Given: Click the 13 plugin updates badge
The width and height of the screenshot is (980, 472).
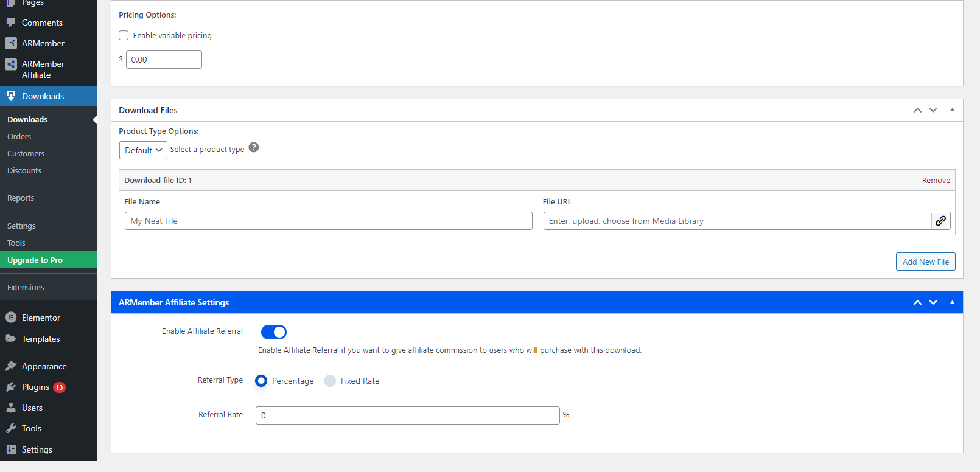Looking at the screenshot, I should pyautogui.click(x=59, y=387).
